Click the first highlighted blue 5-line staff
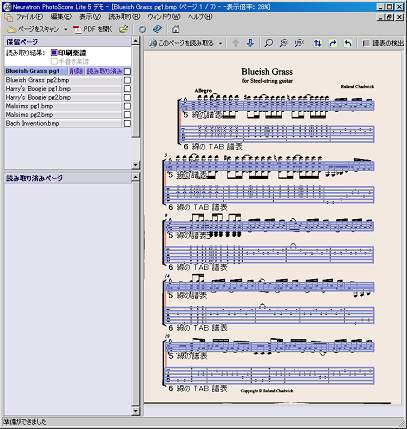Image resolution: width=407 pixels, height=429 pixels. click(x=276, y=106)
